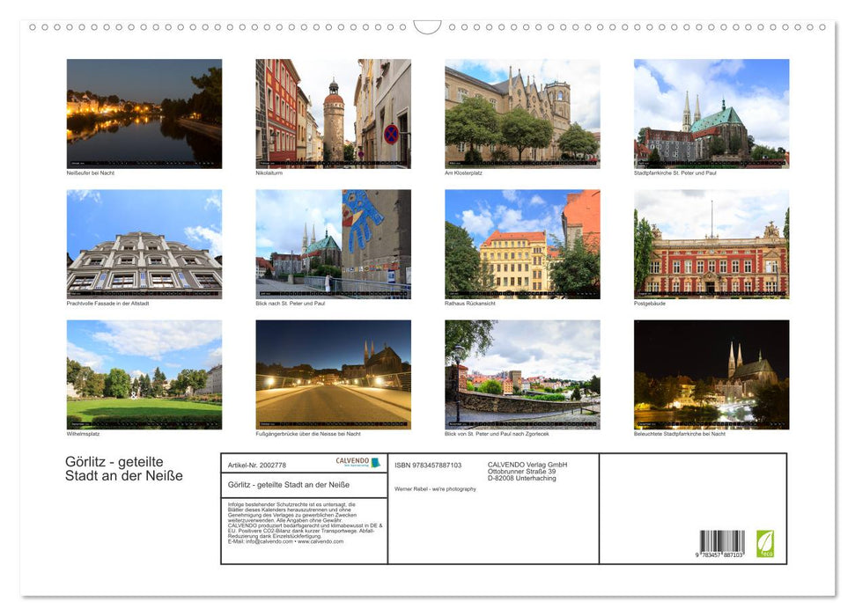Open the Wilhelmsplatz thumbnail
This screenshot has width=855, height=616.
tap(144, 374)
